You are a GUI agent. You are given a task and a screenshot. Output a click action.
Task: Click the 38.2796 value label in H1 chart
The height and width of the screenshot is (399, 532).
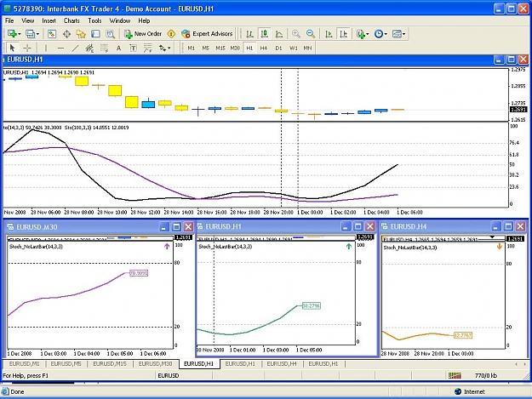tap(312, 305)
